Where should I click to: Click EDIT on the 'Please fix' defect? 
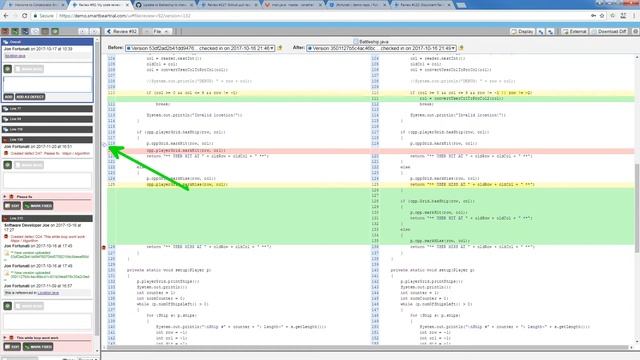coord(12,206)
